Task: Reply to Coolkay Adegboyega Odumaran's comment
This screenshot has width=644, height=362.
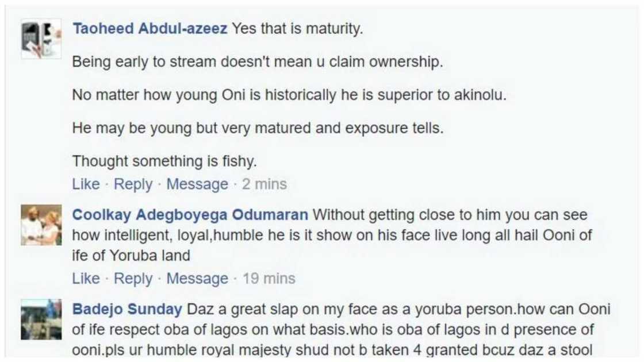Action: click(x=133, y=278)
